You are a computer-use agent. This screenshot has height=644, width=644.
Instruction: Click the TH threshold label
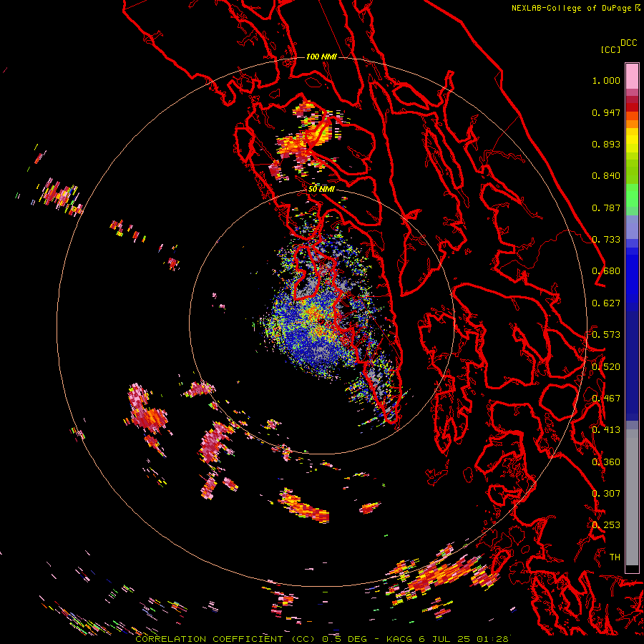[x=615, y=557]
